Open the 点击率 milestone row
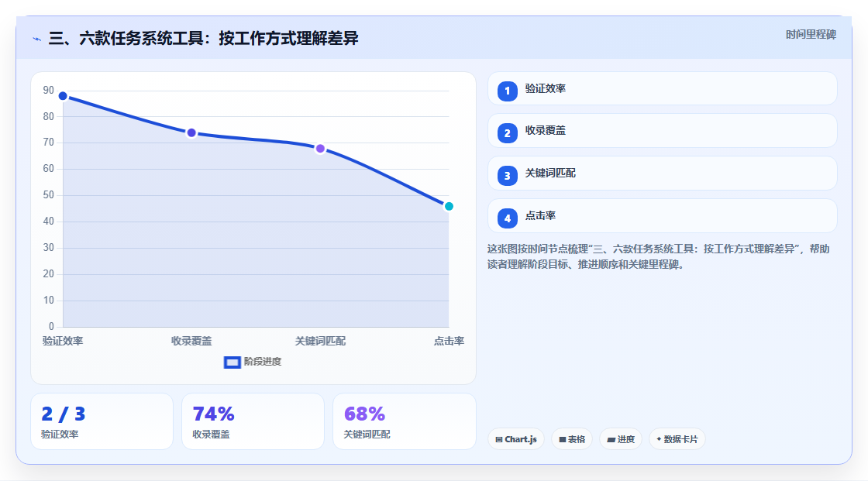The height and width of the screenshot is (481, 868). 662,216
